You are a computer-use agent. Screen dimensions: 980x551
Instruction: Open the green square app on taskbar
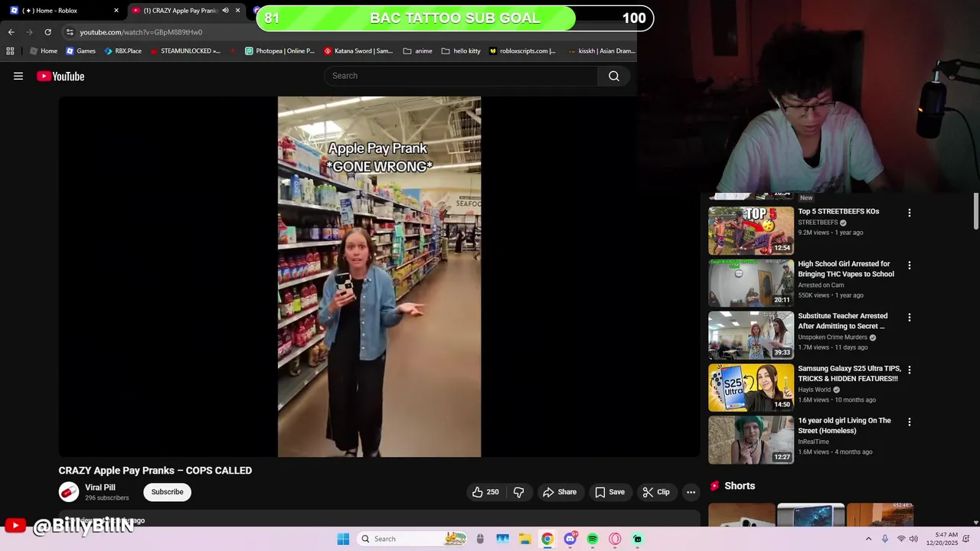(637, 539)
